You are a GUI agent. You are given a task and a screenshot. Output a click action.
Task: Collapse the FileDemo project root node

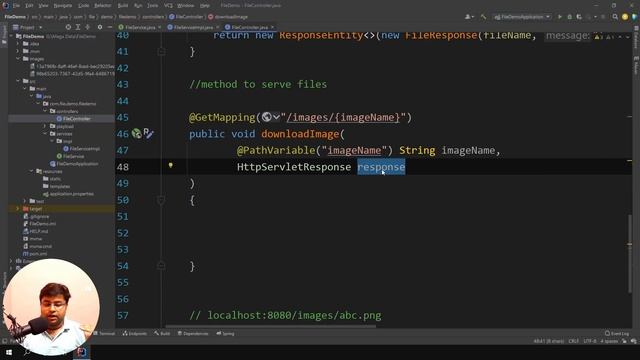pos(11,36)
